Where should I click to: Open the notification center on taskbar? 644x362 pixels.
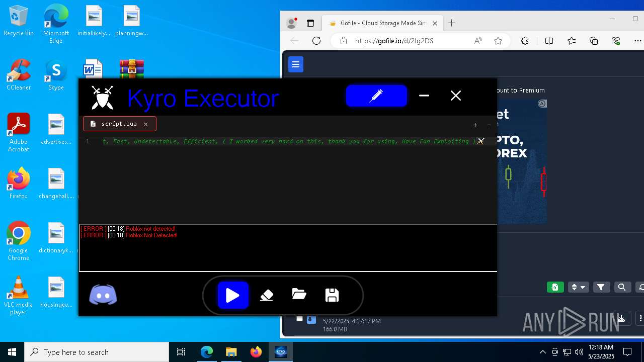click(627, 352)
